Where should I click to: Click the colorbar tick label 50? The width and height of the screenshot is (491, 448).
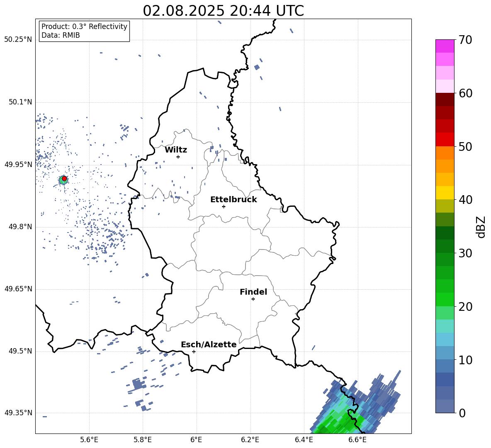[465, 147]
